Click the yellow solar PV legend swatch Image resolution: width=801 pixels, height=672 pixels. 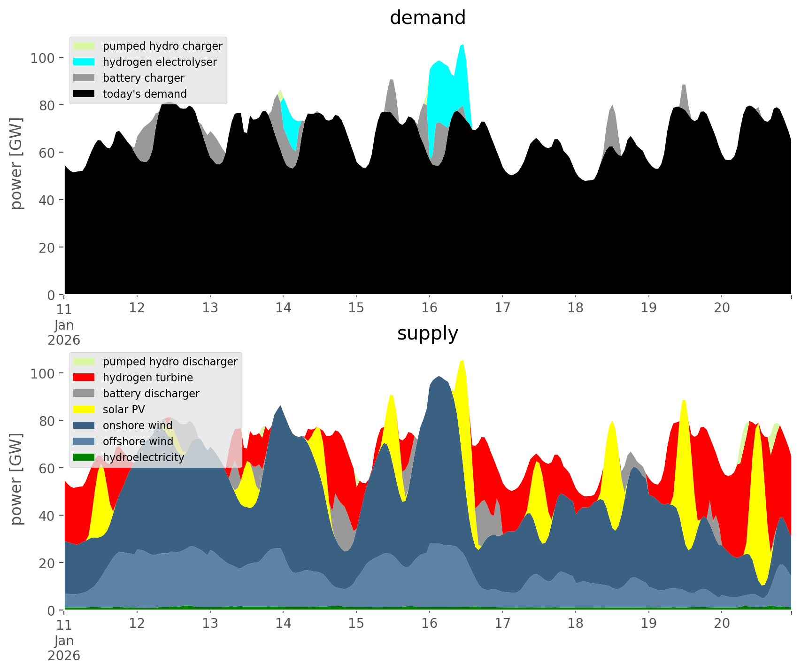84,409
